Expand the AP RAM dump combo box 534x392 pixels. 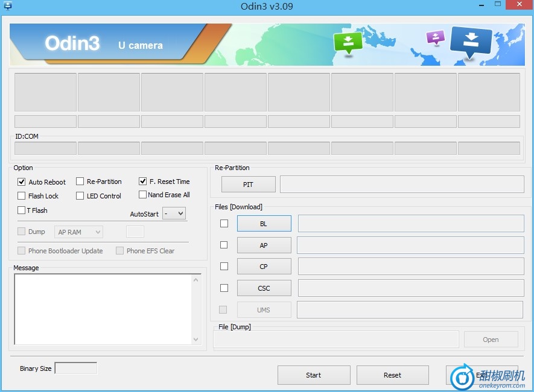click(x=79, y=232)
